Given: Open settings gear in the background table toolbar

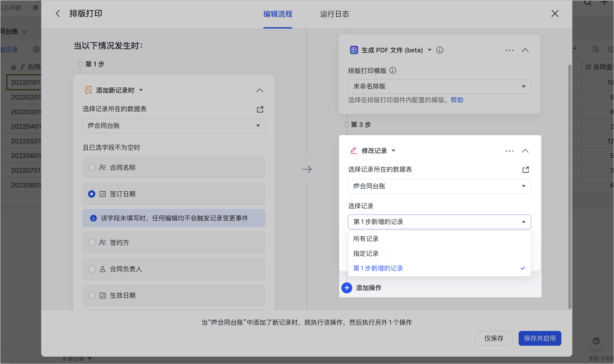Looking at the screenshot, I should [x=36, y=49].
